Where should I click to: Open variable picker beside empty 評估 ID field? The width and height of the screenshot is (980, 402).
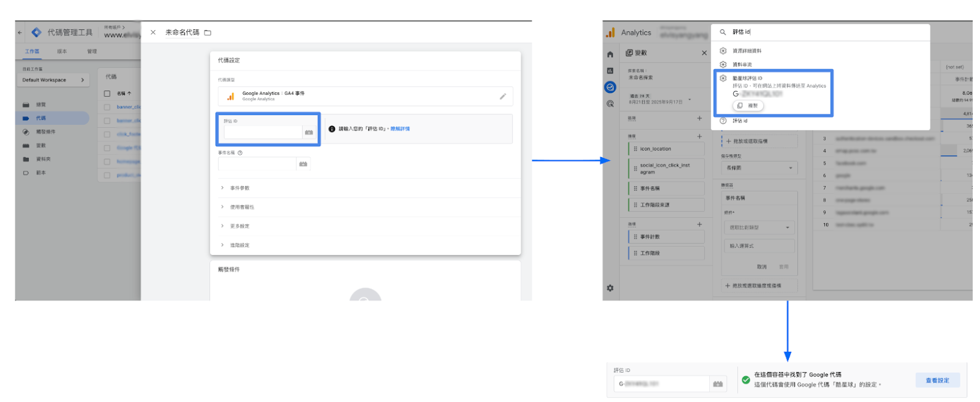(309, 132)
